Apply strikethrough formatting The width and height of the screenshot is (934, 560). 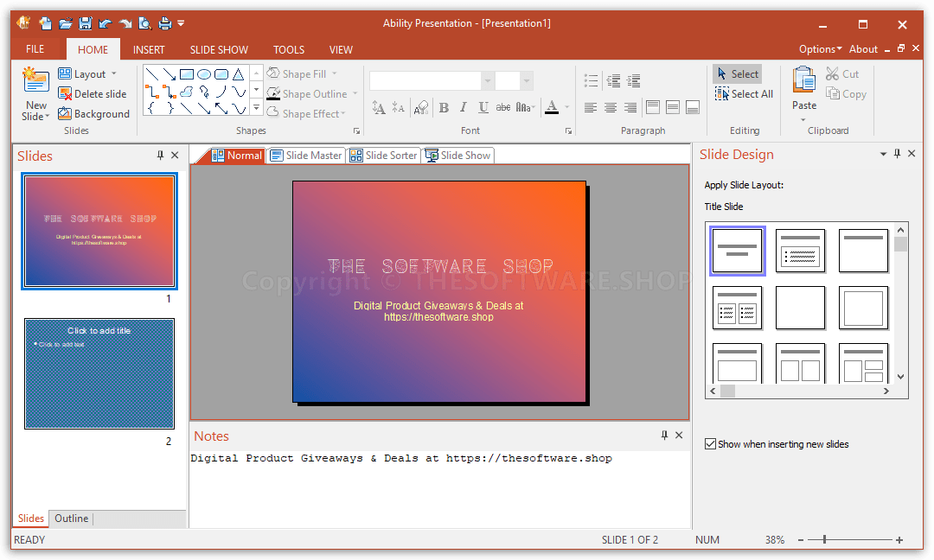pos(503,107)
